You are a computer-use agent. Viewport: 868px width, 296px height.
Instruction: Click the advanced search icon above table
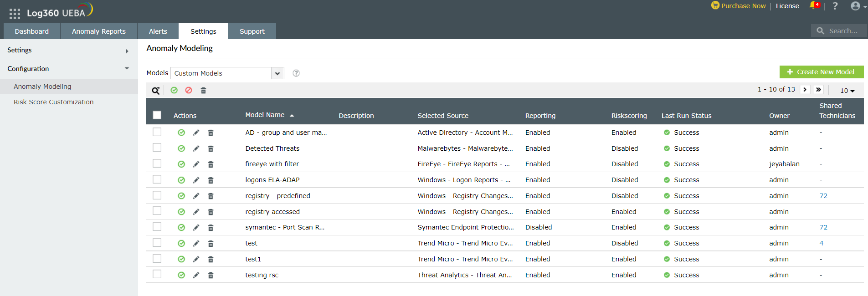156,91
